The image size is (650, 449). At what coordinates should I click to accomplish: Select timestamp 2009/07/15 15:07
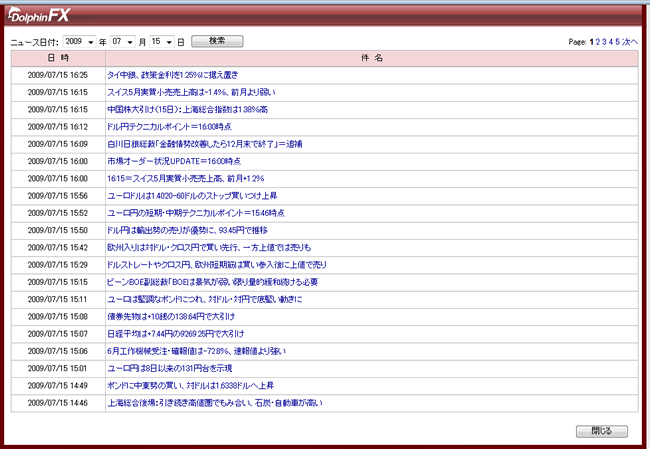58,334
